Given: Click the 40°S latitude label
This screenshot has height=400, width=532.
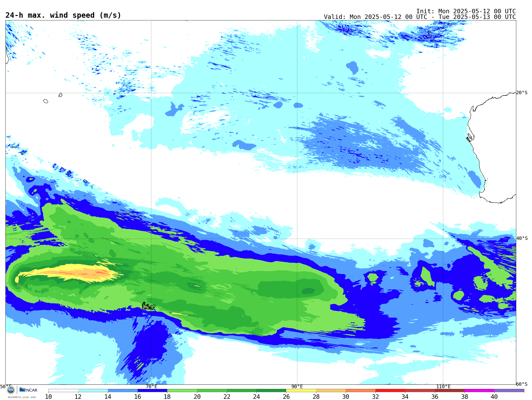Looking at the screenshot, I should [x=522, y=238].
